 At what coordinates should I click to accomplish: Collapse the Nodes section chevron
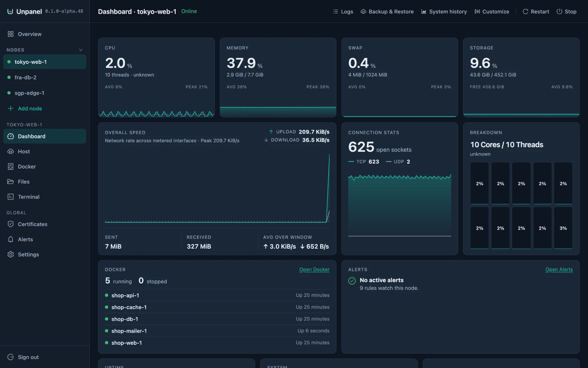(81, 50)
